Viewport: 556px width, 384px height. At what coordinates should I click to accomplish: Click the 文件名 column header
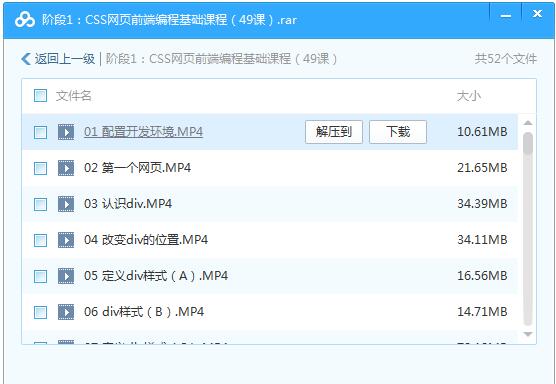[x=73, y=96]
